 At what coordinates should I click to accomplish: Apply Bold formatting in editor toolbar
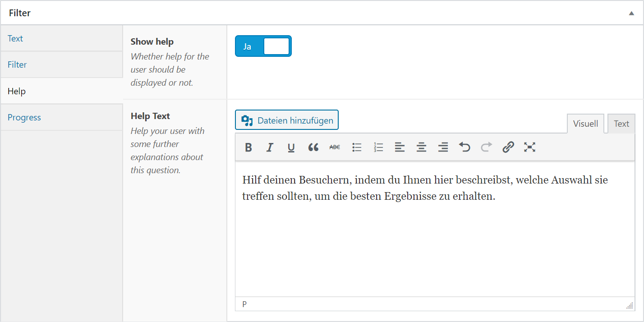tap(248, 147)
